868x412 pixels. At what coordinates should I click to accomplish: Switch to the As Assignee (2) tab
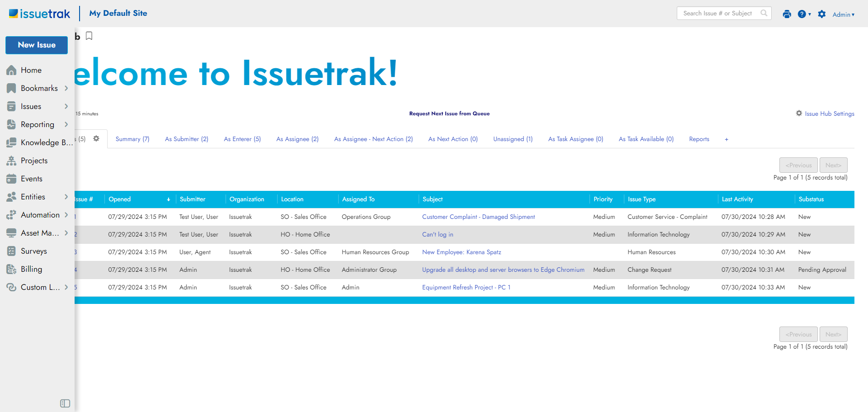pos(297,139)
